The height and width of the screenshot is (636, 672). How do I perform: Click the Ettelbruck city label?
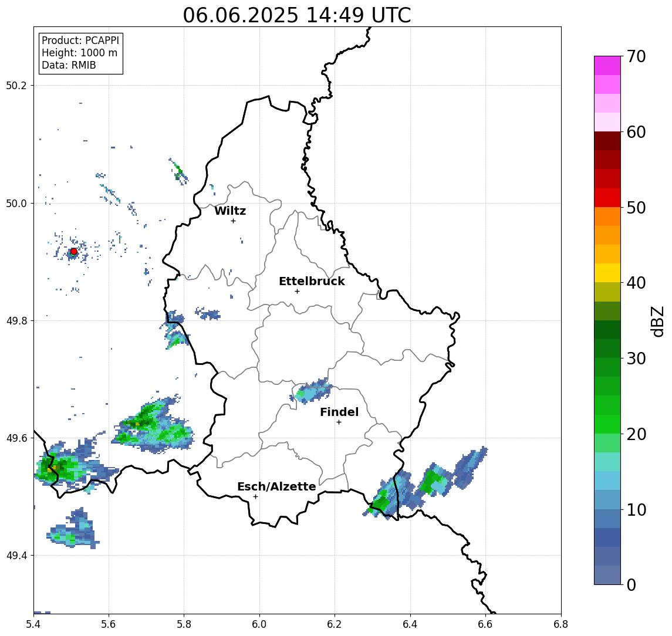[x=312, y=281]
